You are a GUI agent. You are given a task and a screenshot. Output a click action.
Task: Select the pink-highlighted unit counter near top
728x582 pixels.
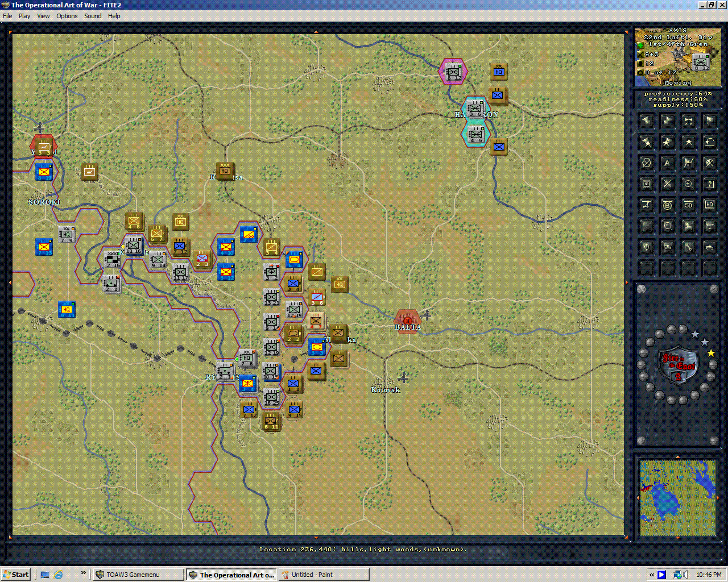click(x=453, y=72)
